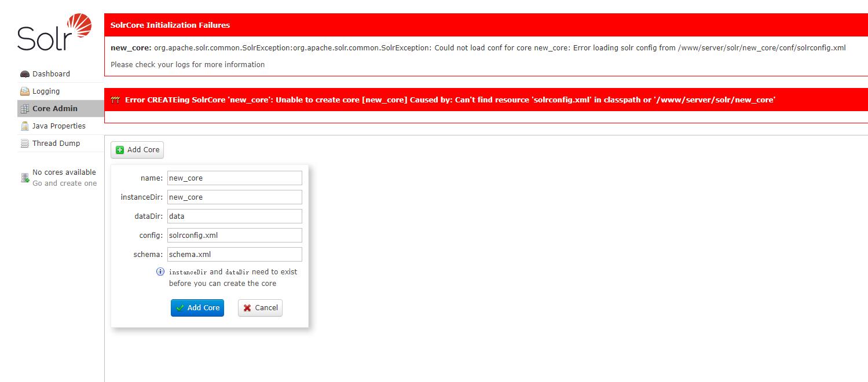The image size is (868, 382).
Task: Click the Core Admin grid icon
Action: click(x=24, y=108)
